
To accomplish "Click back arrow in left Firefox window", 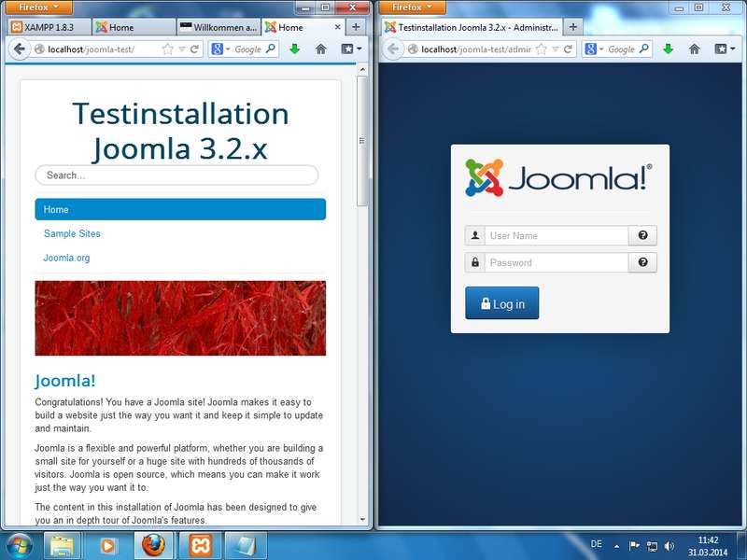I will point(19,49).
